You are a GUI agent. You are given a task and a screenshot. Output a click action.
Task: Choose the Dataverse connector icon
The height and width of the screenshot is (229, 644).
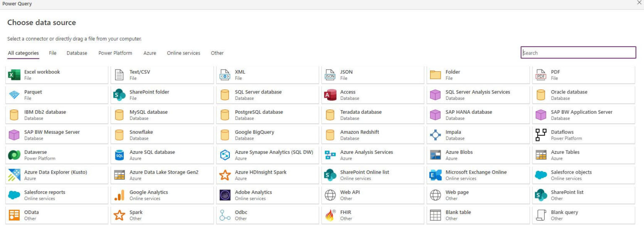tap(14, 155)
